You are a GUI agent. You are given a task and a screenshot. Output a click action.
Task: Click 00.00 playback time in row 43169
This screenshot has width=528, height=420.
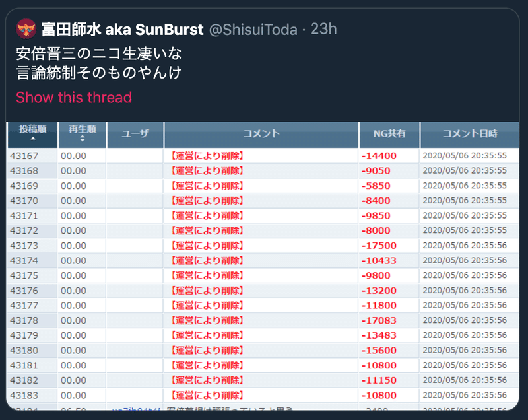[73, 186]
